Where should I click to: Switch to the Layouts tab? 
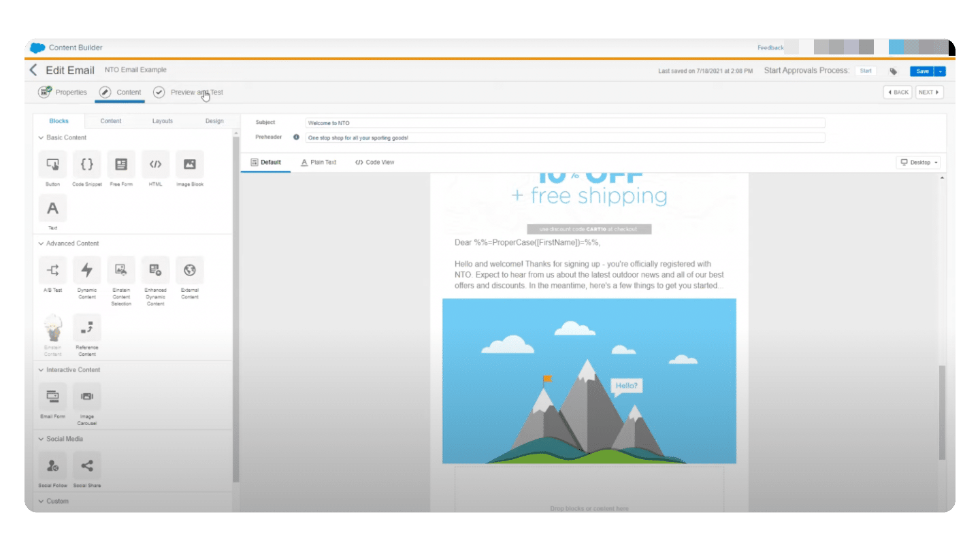(163, 121)
